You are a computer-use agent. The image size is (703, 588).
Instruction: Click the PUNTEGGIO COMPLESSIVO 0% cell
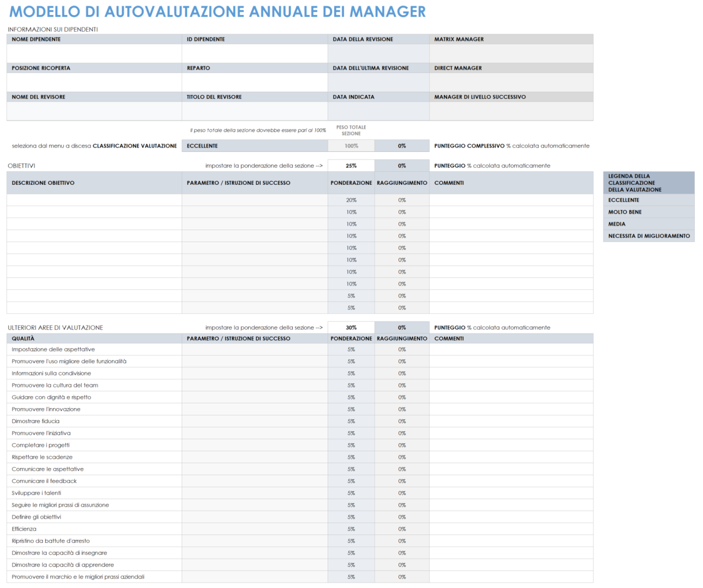coord(402,145)
